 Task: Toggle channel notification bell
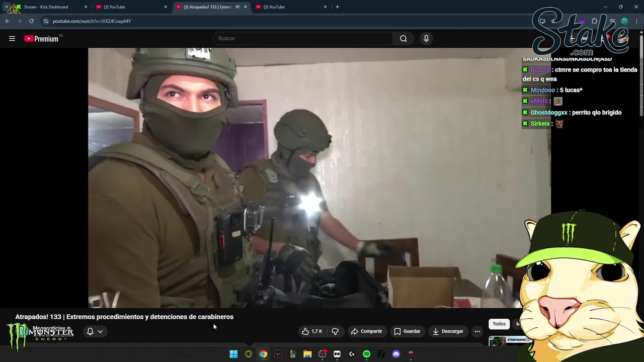[90, 331]
